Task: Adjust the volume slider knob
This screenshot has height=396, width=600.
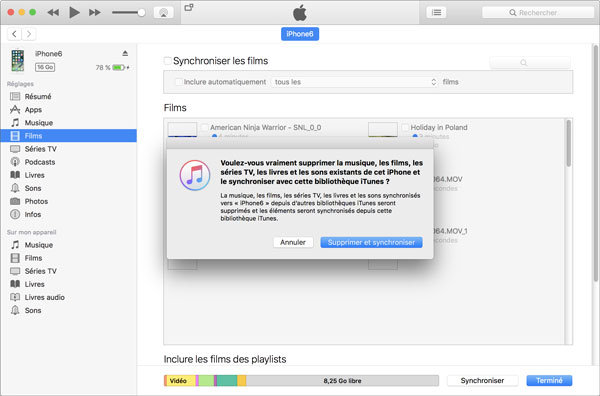Action: point(141,13)
